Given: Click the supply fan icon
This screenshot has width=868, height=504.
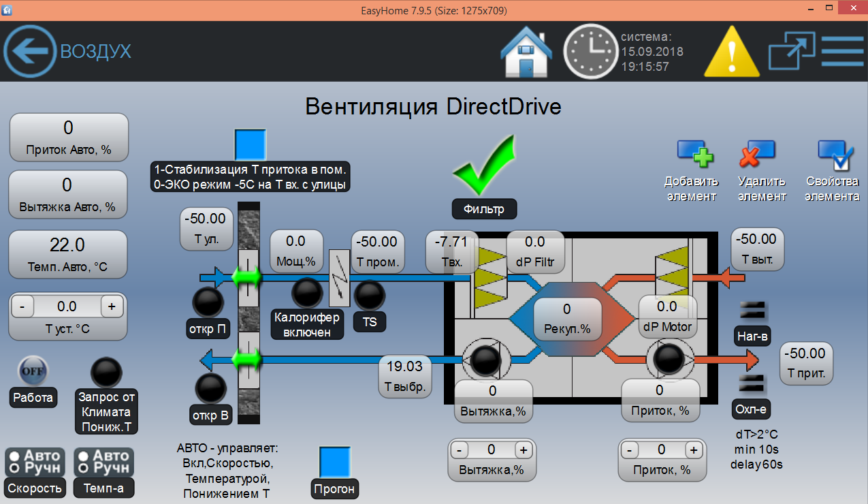Looking at the screenshot, I should tap(669, 358).
